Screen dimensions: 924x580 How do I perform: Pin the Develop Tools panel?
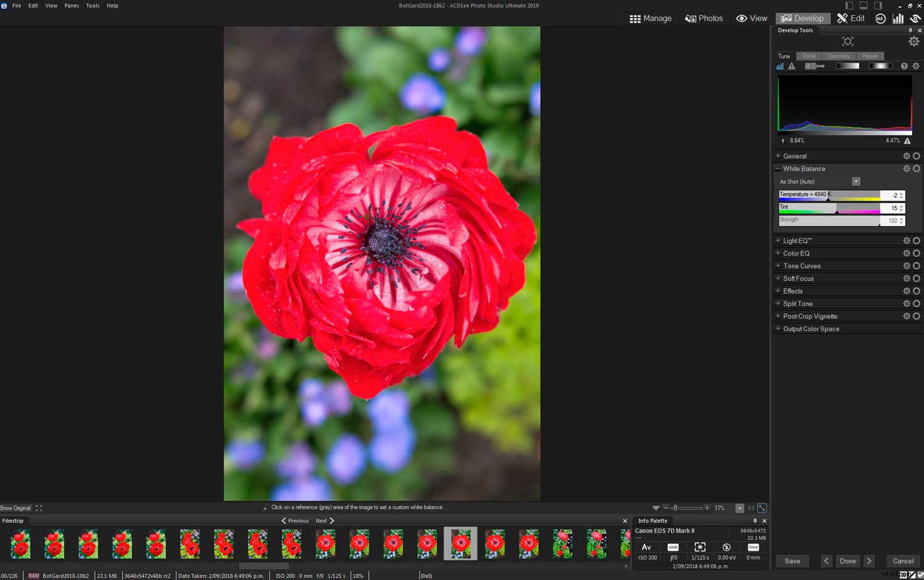910,30
